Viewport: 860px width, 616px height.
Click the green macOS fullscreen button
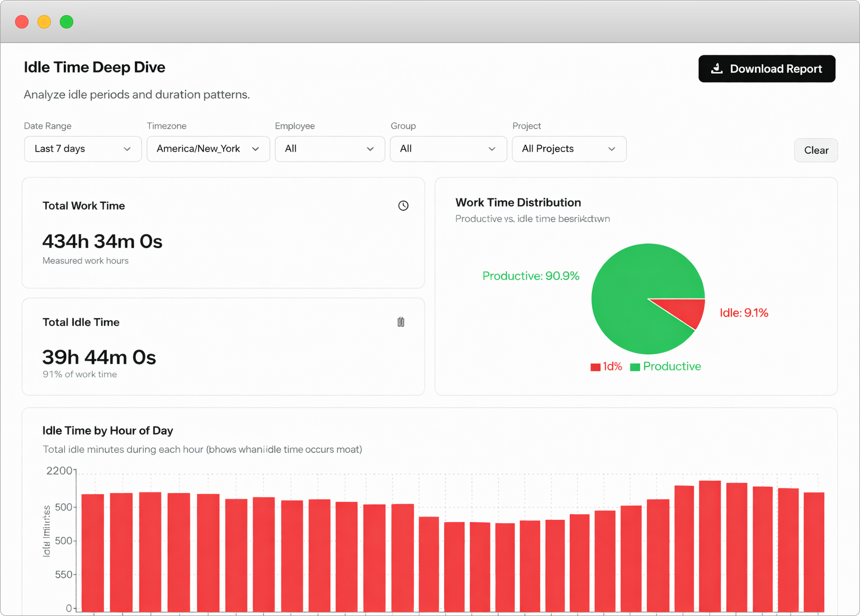67,22
